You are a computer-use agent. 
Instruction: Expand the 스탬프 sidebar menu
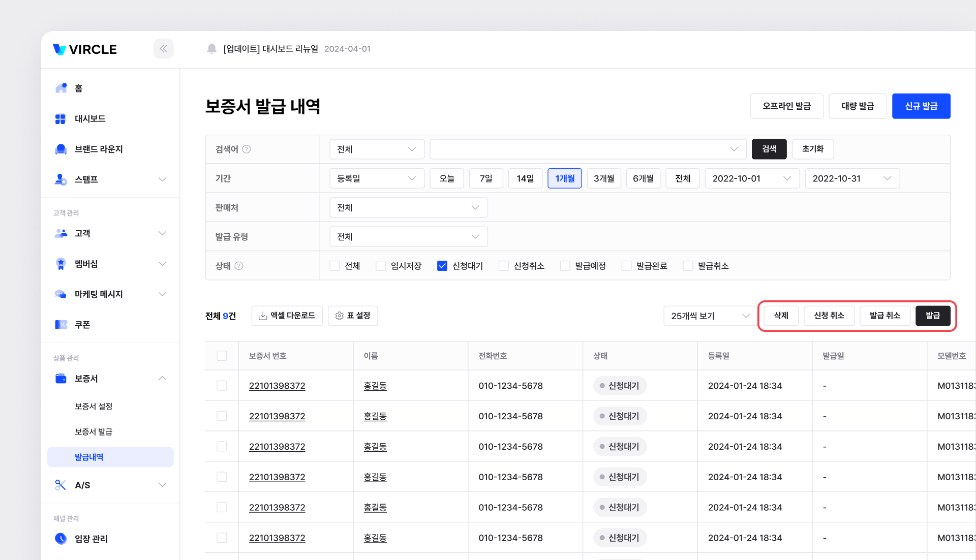coord(162,179)
